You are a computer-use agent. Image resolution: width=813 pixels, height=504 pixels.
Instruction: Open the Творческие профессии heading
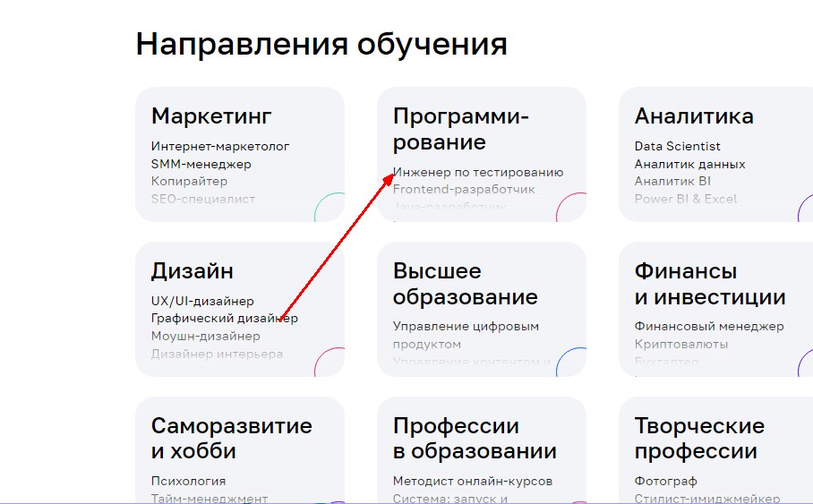click(x=699, y=438)
